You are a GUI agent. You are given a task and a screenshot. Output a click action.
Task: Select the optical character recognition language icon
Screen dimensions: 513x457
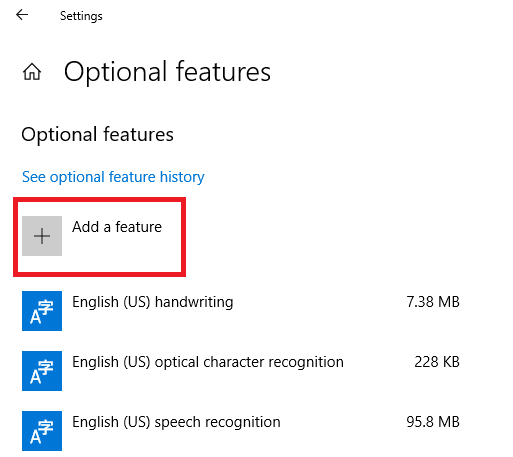click(42, 371)
